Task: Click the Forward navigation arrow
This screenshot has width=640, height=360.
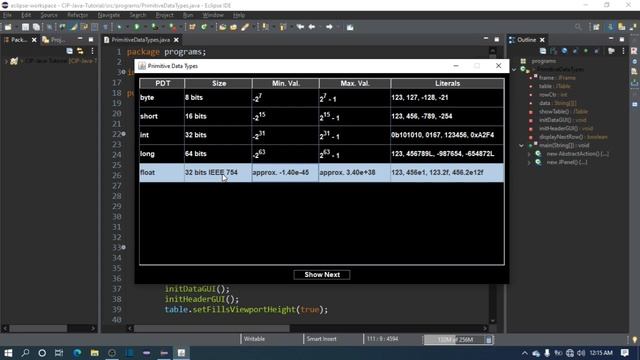Action: coord(329,27)
